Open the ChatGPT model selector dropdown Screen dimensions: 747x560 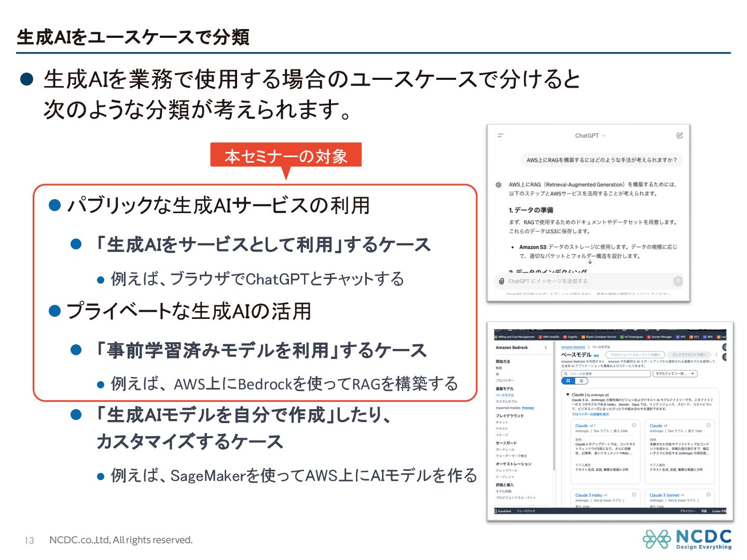[x=590, y=135]
